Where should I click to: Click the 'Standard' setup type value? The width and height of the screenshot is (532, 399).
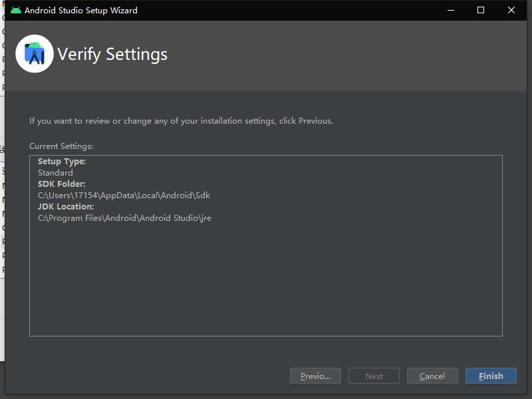tap(55, 173)
